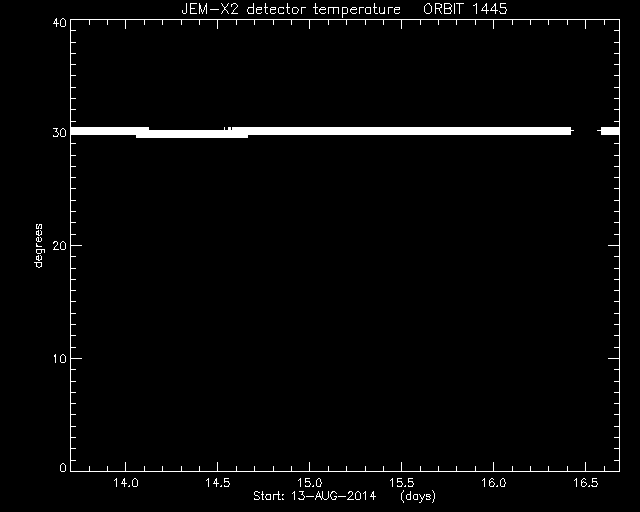
Task: Click the data gap after day 16.4
Action: click(586, 131)
